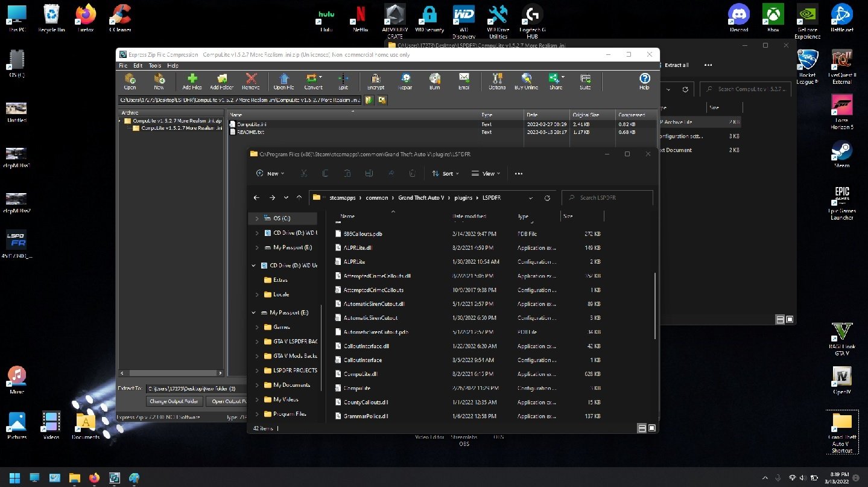The height and width of the screenshot is (487, 868).
Task: Click the Email toolbar icon
Action: 464,81
